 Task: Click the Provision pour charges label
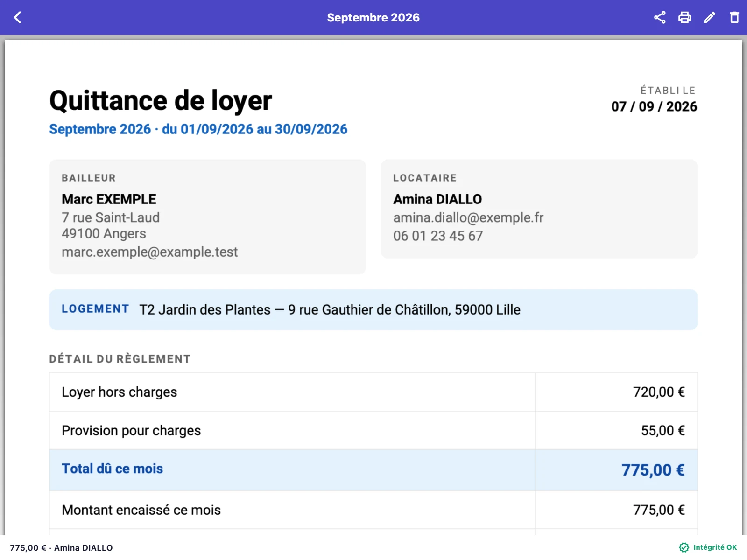131,431
